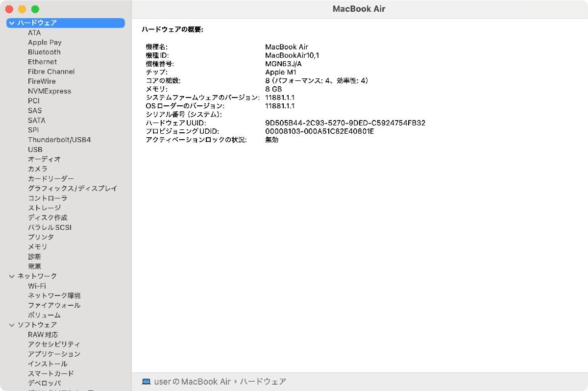Open Apple Pay in the sidebar
588x391 pixels.
point(45,43)
